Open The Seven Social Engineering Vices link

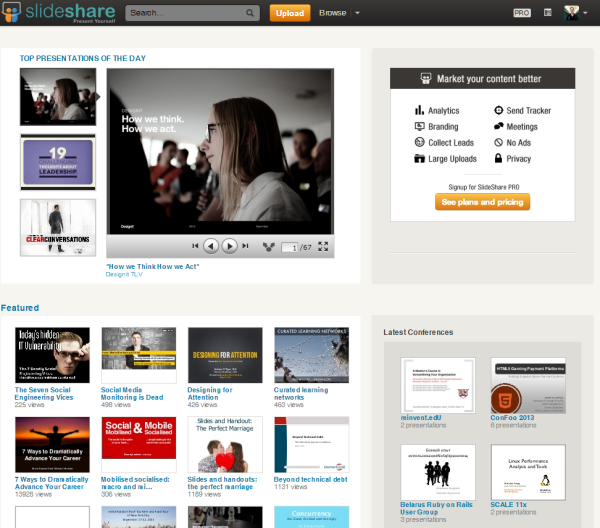point(44,393)
